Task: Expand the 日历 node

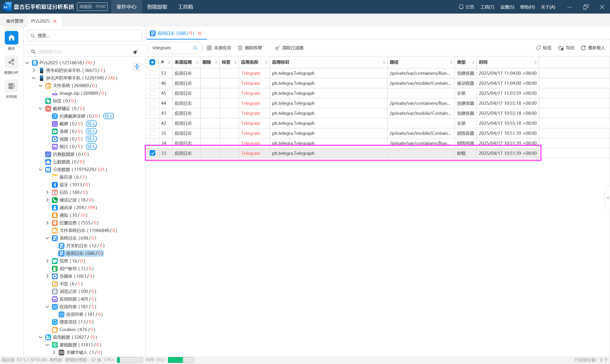Action: pyautogui.click(x=47, y=192)
